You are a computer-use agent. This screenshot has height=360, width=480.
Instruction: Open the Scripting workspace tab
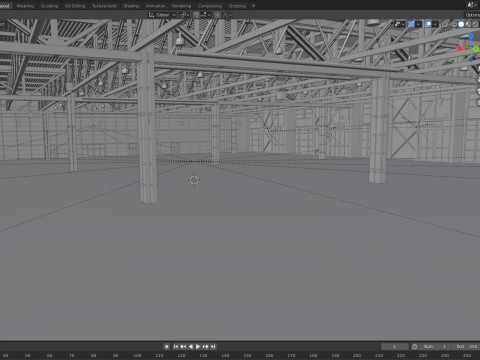click(x=237, y=6)
